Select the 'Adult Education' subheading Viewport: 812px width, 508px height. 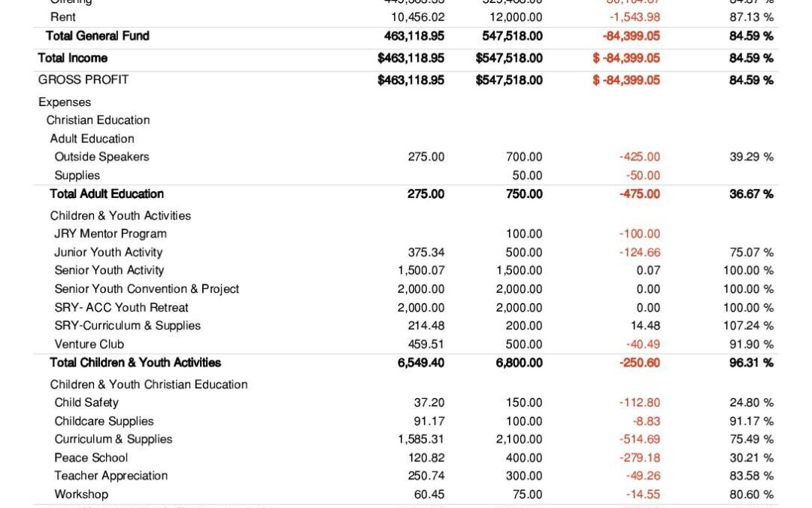[x=92, y=139]
